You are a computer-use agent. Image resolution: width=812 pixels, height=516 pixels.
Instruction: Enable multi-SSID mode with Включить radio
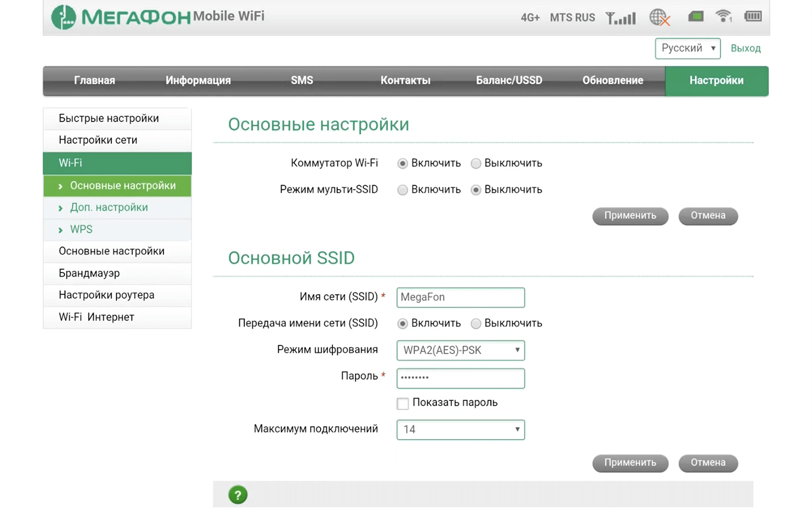pyautogui.click(x=402, y=190)
